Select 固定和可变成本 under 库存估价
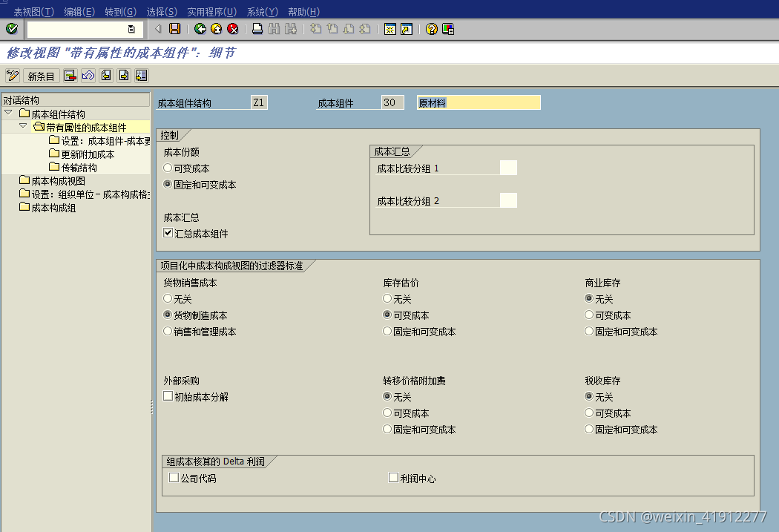779x532 pixels. [x=387, y=331]
